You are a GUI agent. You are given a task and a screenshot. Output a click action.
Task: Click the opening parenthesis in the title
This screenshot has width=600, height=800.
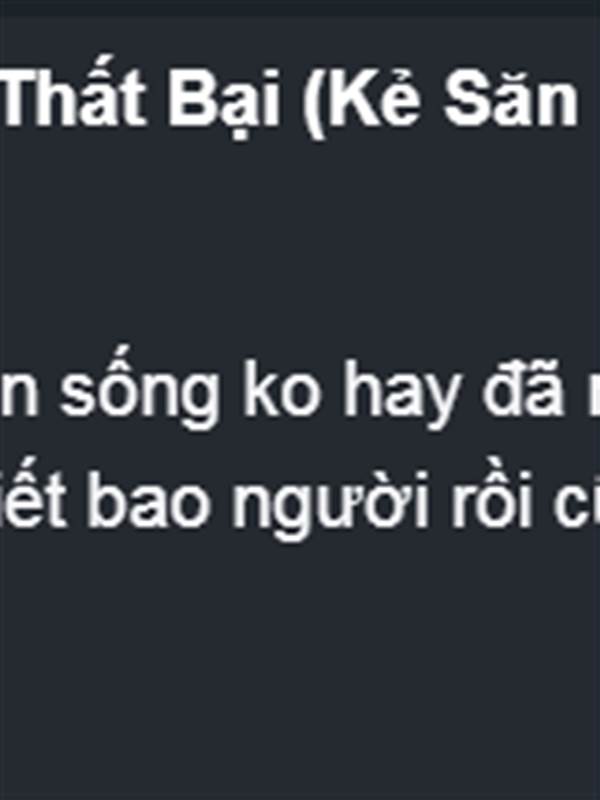point(313,101)
